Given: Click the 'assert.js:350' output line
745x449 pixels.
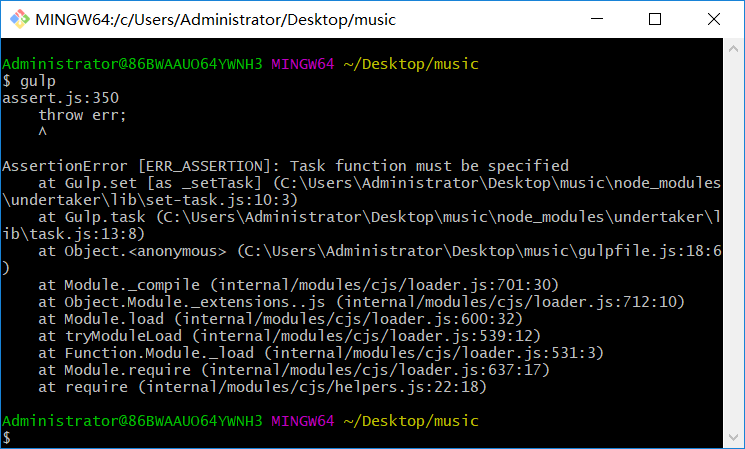Looking at the screenshot, I should tap(60, 98).
